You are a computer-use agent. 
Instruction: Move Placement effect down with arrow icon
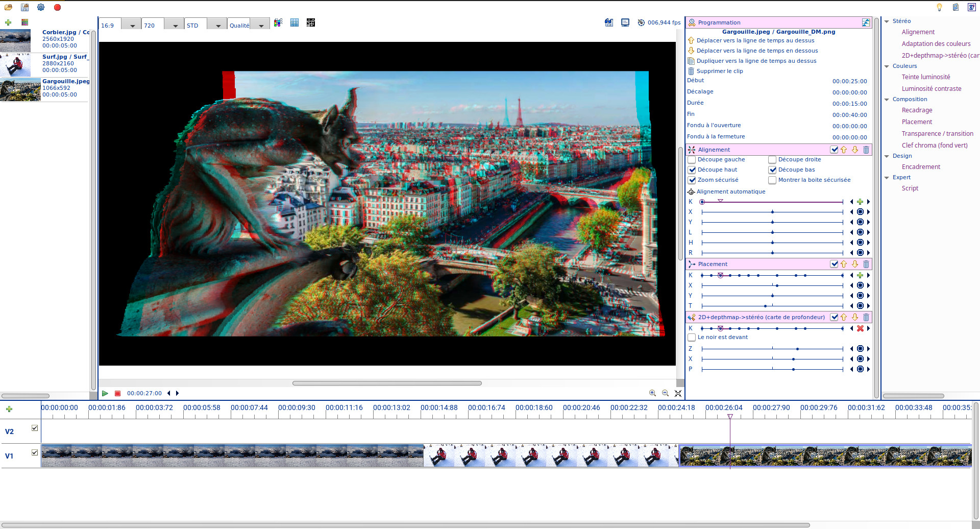[855, 264]
